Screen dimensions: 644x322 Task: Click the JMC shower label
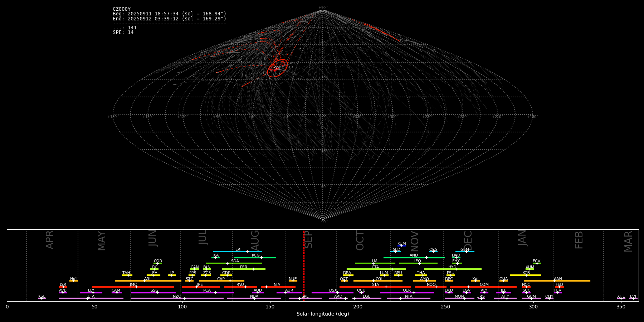[x=133, y=284]
